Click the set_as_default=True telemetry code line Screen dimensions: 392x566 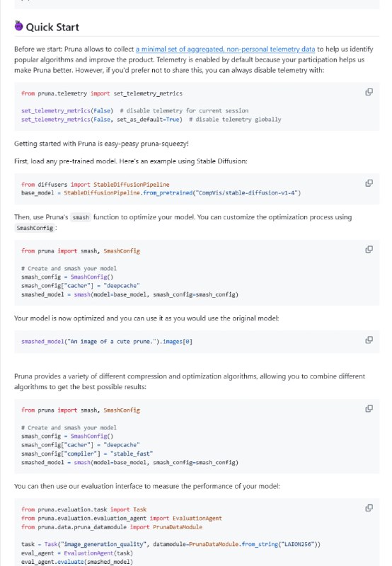point(151,120)
